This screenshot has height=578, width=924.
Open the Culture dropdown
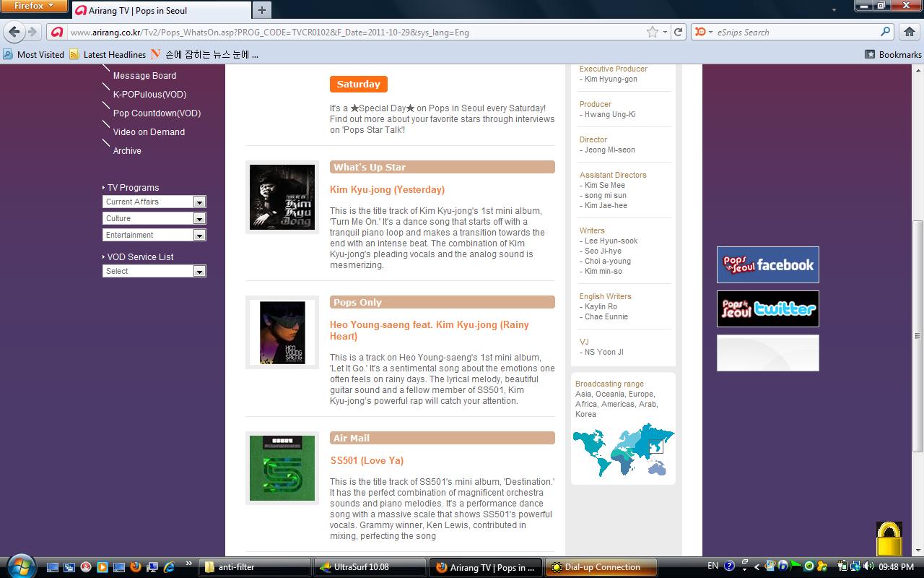154,218
